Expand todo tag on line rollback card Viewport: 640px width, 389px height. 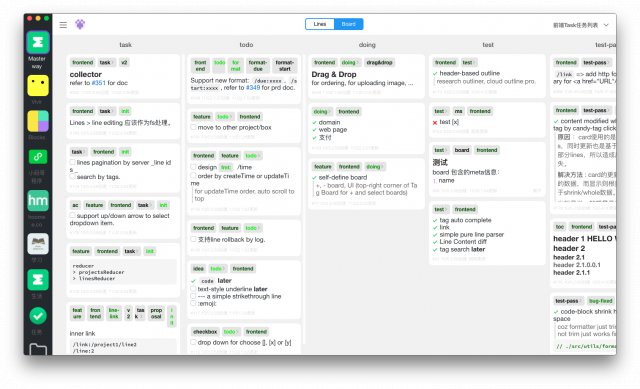[x=253, y=228]
